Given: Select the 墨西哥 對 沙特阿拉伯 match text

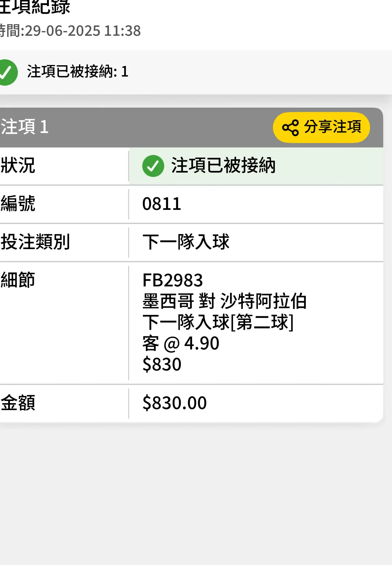Looking at the screenshot, I should (x=224, y=301).
